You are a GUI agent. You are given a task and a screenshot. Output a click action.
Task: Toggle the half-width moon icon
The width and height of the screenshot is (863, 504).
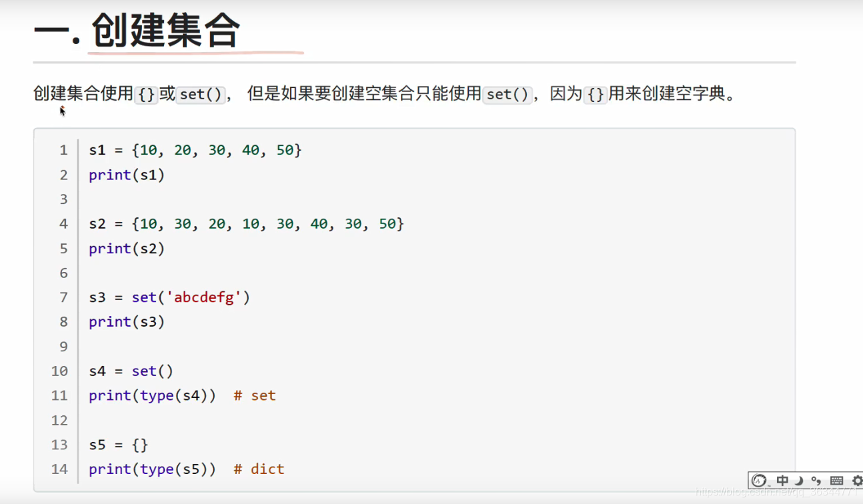(799, 481)
